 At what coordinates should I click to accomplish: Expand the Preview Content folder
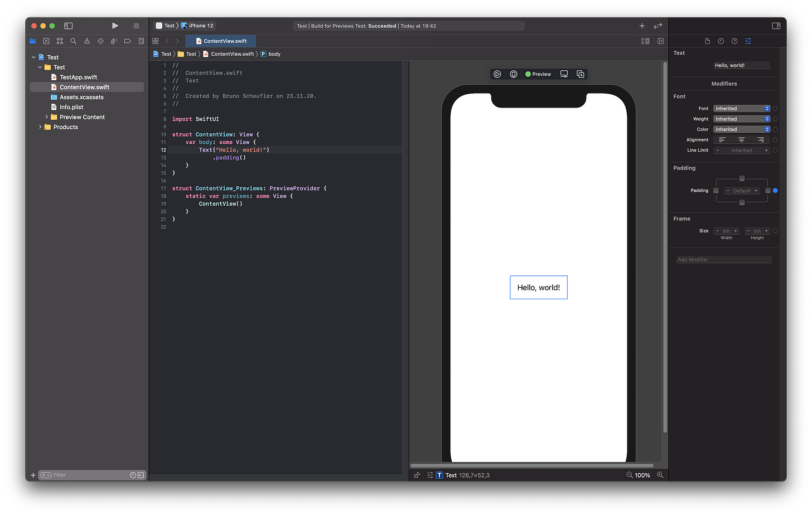[46, 117]
